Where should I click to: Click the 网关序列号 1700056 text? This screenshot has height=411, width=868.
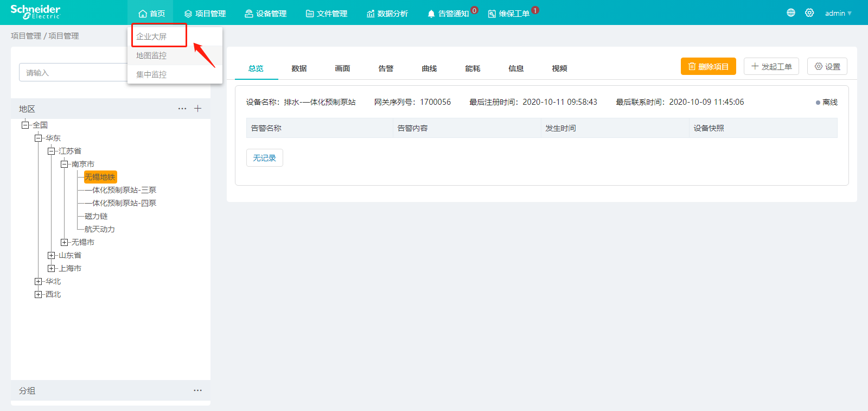tap(412, 102)
